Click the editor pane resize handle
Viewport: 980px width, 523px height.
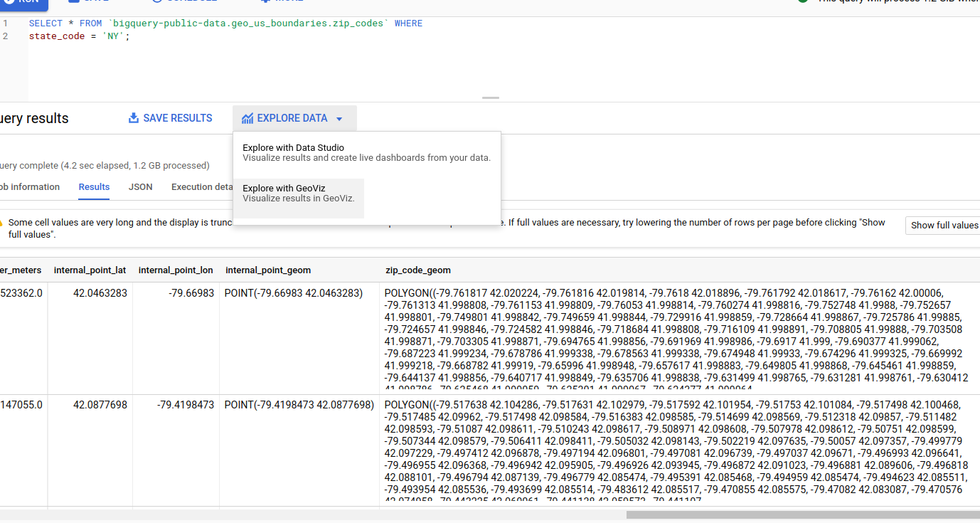[x=490, y=97]
